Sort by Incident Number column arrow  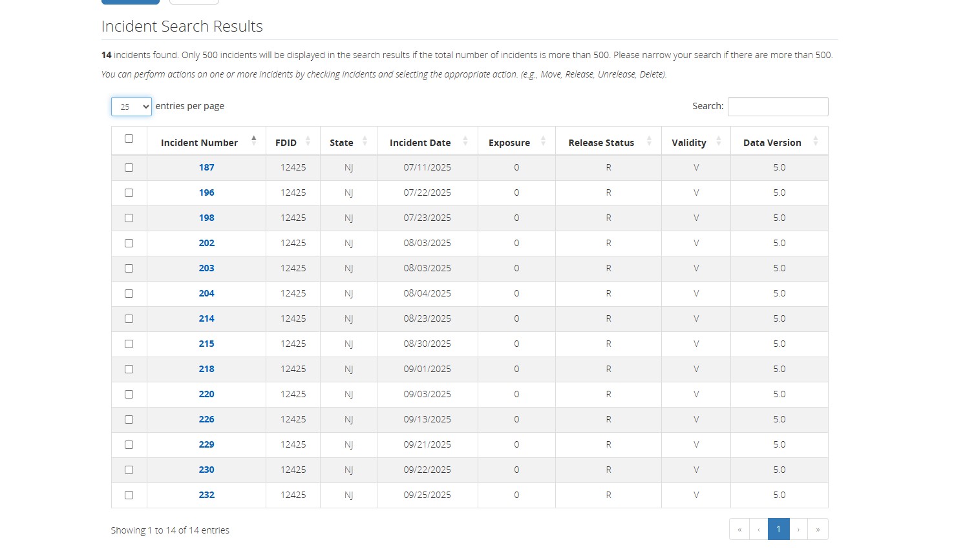coord(253,141)
